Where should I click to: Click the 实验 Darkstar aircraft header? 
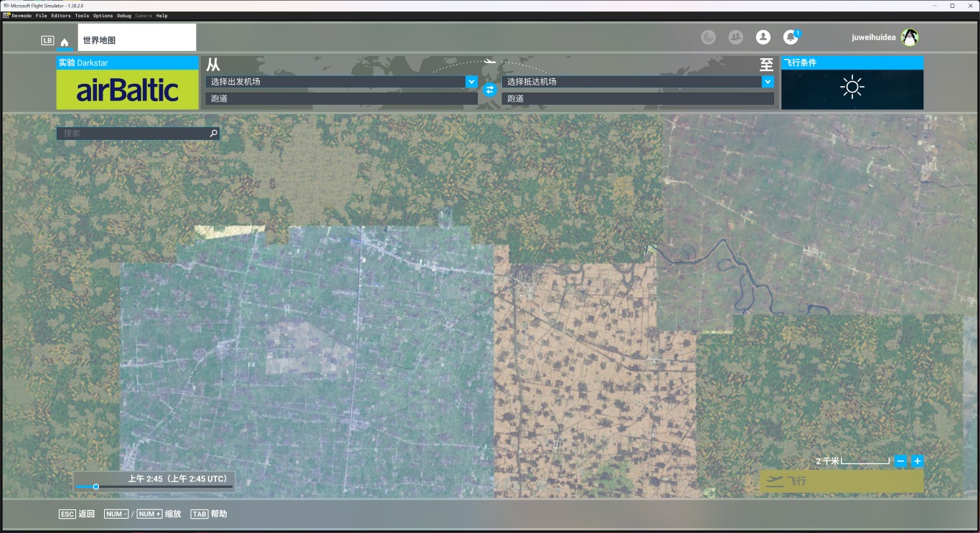(x=128, y=63)
